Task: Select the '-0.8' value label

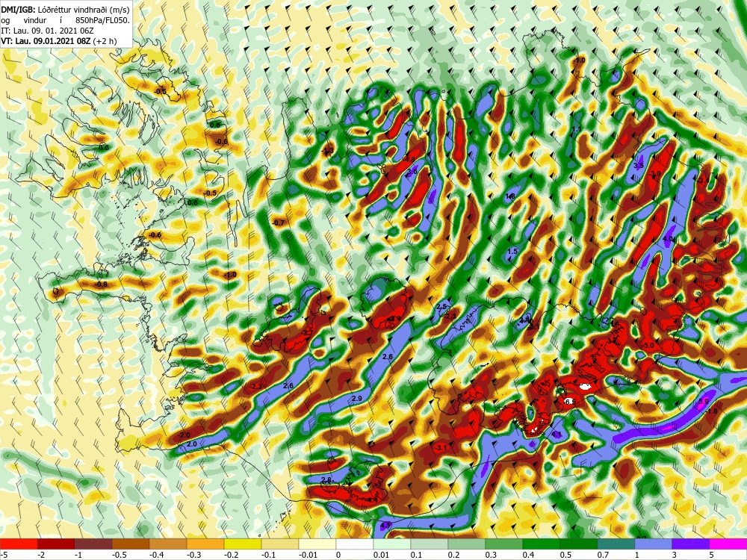Action: 102,284
